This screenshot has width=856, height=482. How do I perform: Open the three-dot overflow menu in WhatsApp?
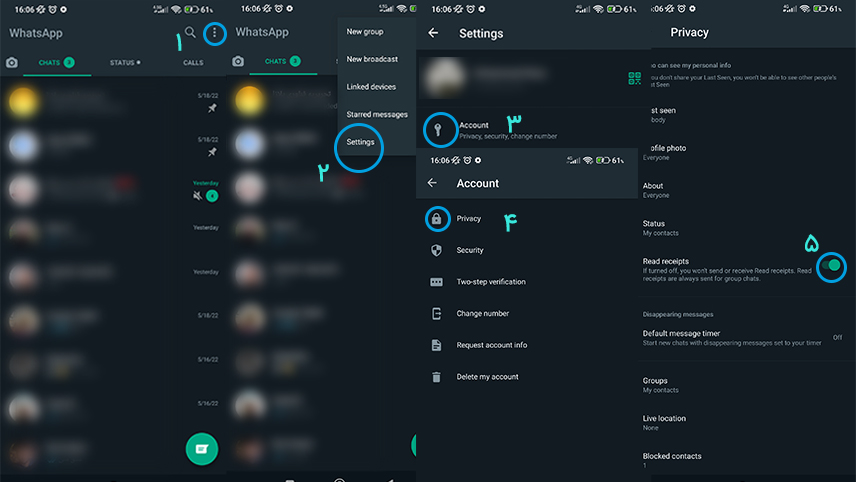point(215,33)
